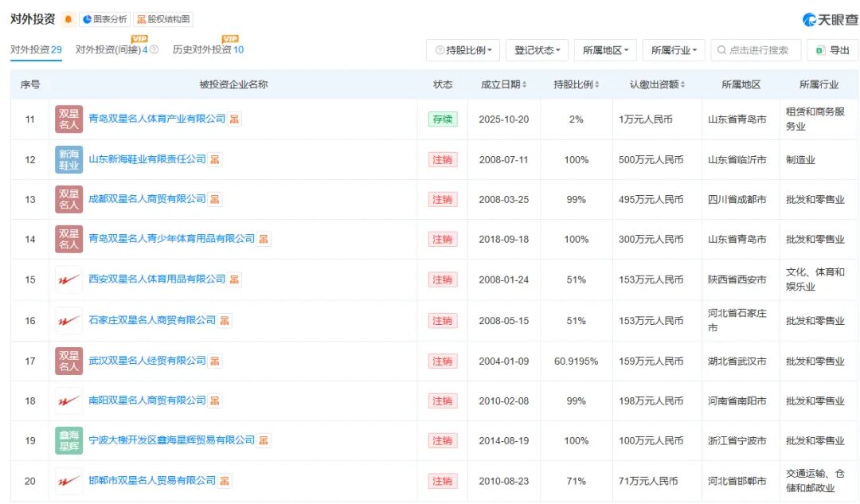Switch to 对外投资 29 tab

pos(36,50)
